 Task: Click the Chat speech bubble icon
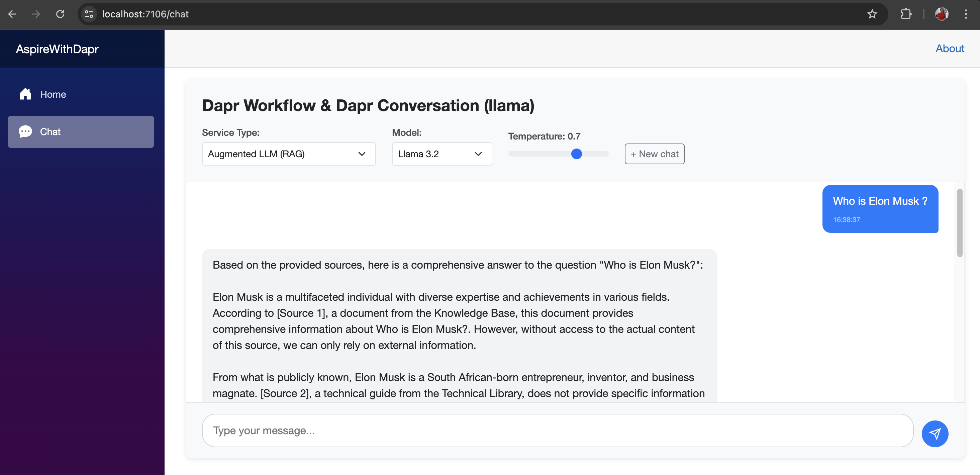pos(25,132)
